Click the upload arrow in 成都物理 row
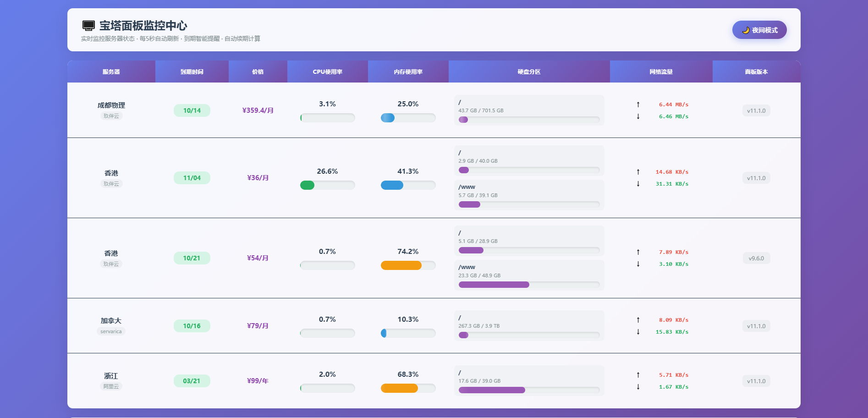This screenshot has width=868, height=418. [638, 104]
